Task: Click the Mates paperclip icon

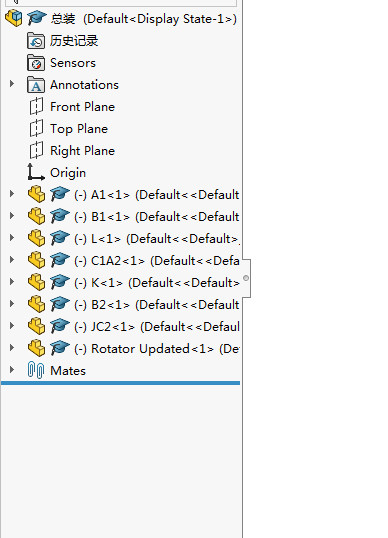Action: pyautogui.click(x=36, y=370)
